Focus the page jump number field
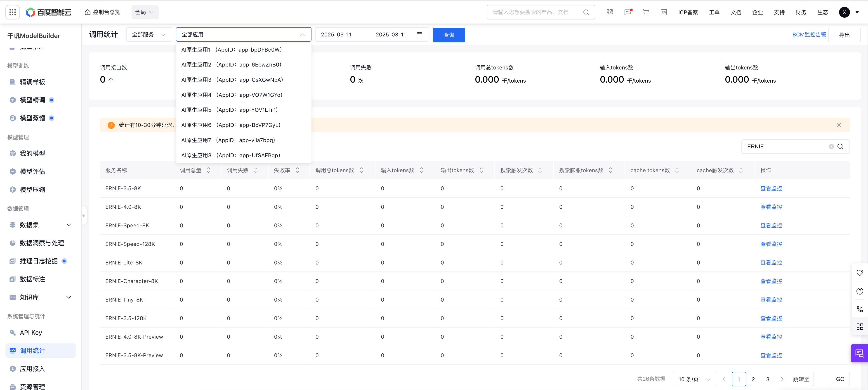Viewport: 868px width, 390px height. point(822,379)
